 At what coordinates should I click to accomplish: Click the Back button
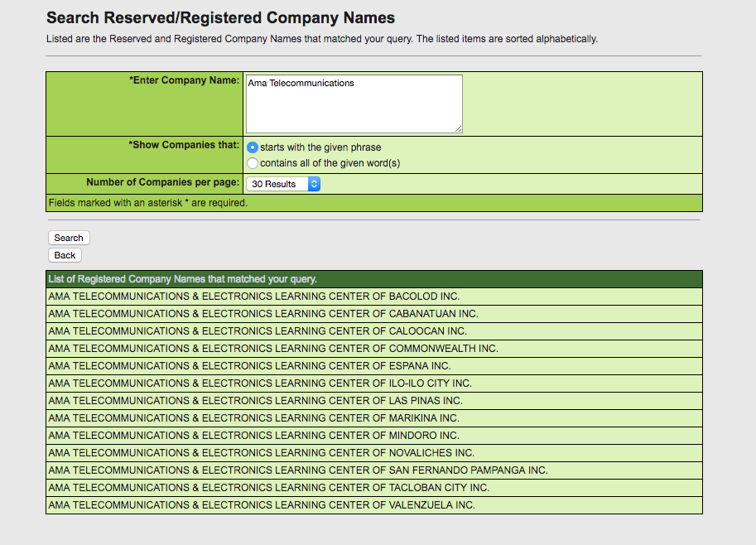65,255
